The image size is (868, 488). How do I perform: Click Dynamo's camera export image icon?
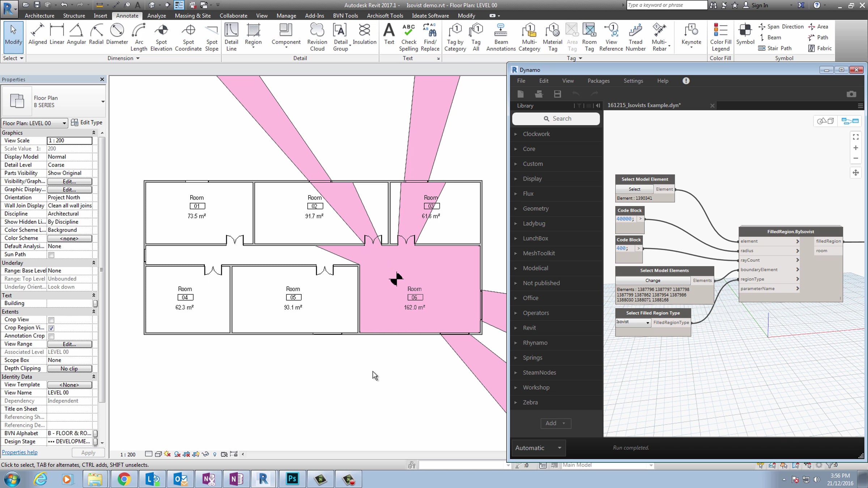coord(851,94)
